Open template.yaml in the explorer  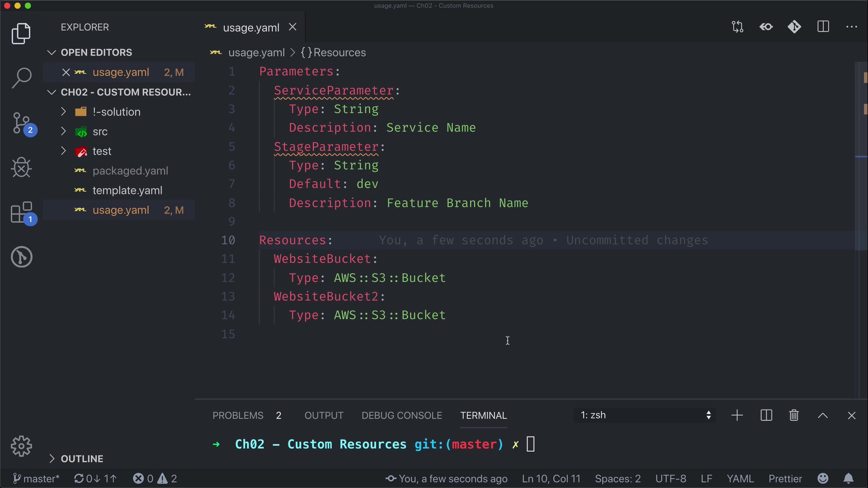tap(127, 190)
